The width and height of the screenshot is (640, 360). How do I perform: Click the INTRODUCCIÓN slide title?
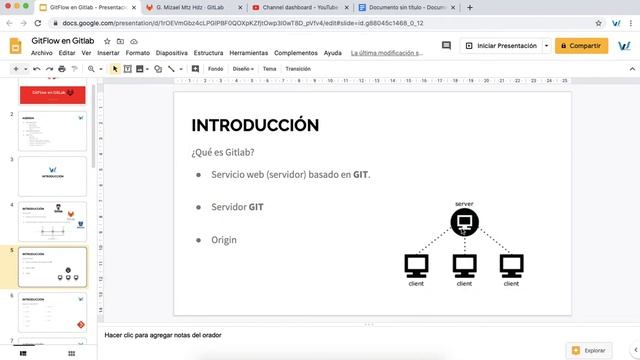[256, 125]
